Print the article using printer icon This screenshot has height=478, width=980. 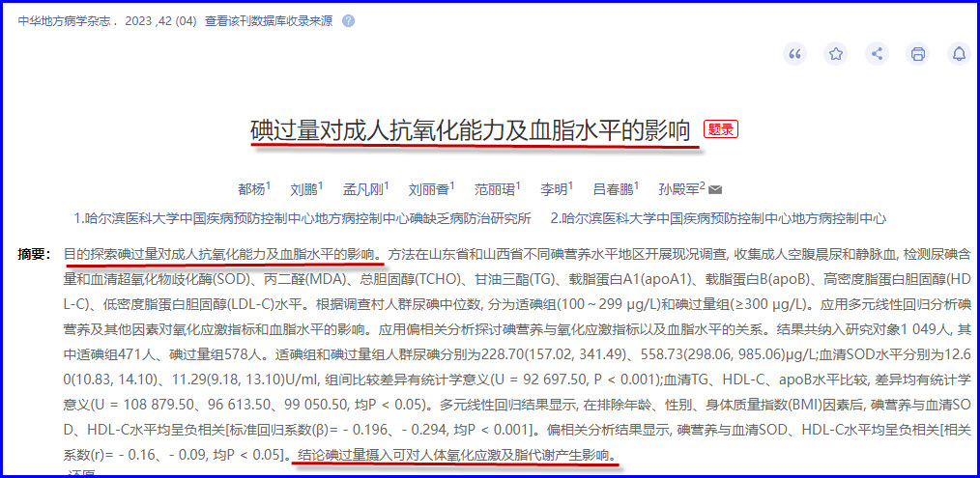click(918, 54)
